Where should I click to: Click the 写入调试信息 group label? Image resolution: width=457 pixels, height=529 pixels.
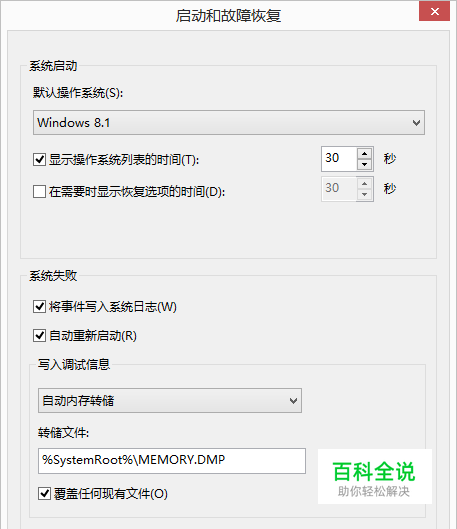click(74, 364)
